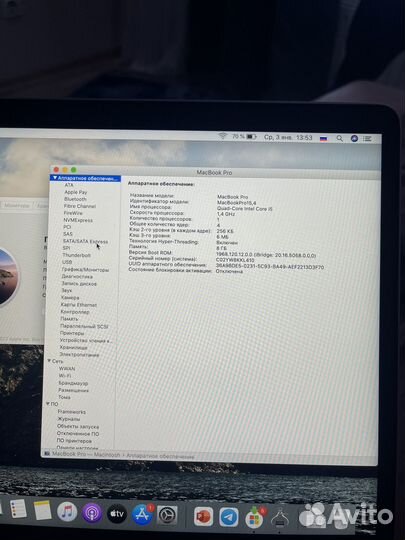Click the Quad-Core Intel Core i5 value
This screenshot has height=540, width=405.
coord(244,208)
